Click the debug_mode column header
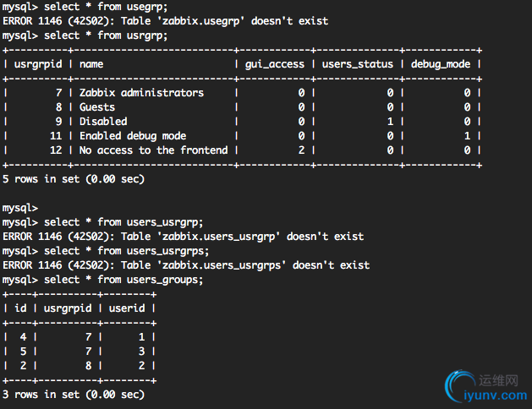 (x=441, y=64)
